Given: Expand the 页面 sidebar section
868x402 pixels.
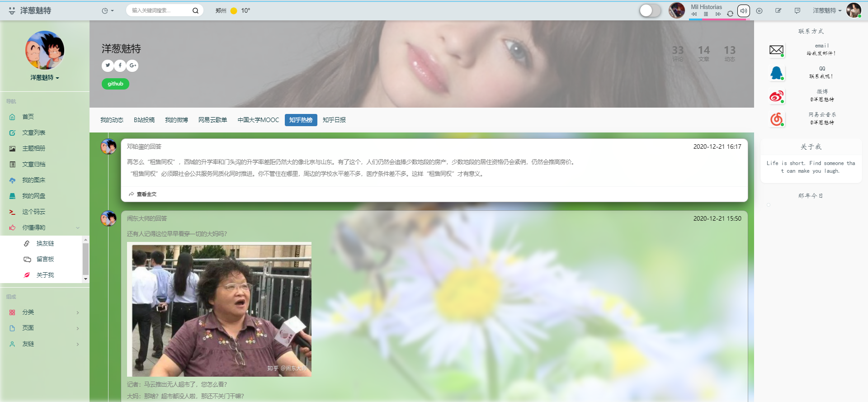Looking at the screenshot, I should tap(45, 328).
